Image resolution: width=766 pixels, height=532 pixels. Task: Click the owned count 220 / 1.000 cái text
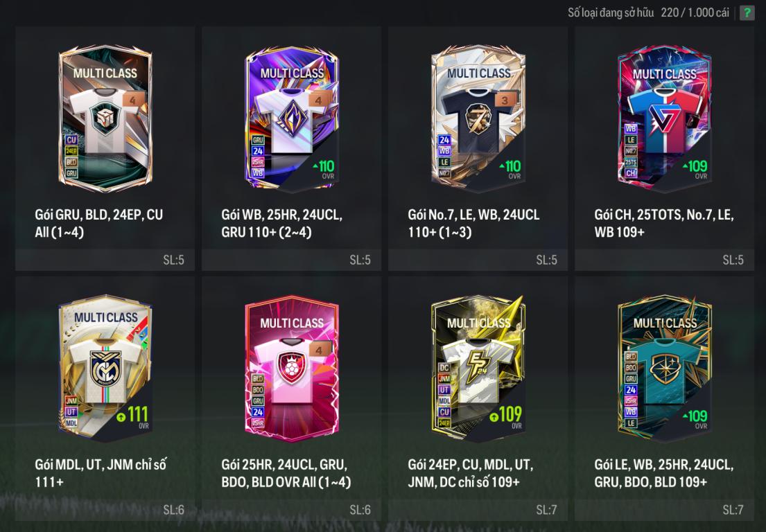pos(695,12)
